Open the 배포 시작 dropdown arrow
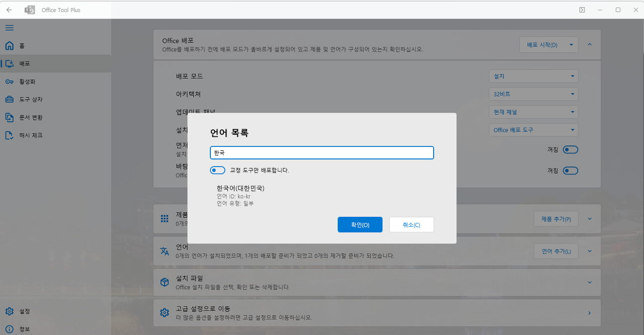 click(572, 45)
